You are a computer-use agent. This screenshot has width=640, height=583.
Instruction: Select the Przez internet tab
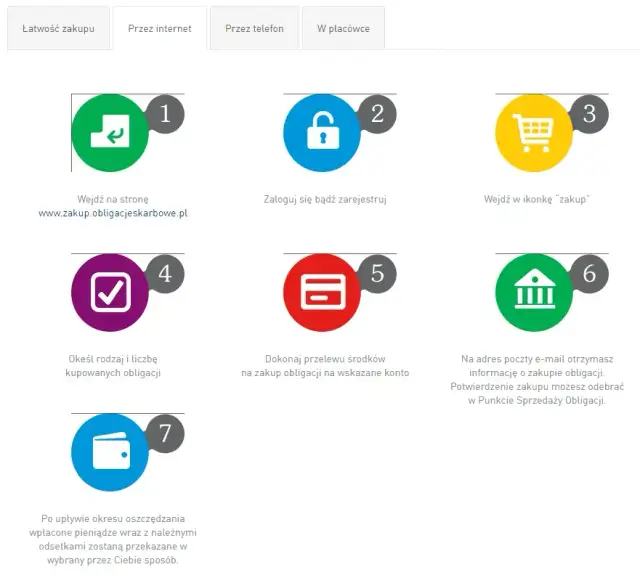(x=160, y=29)
